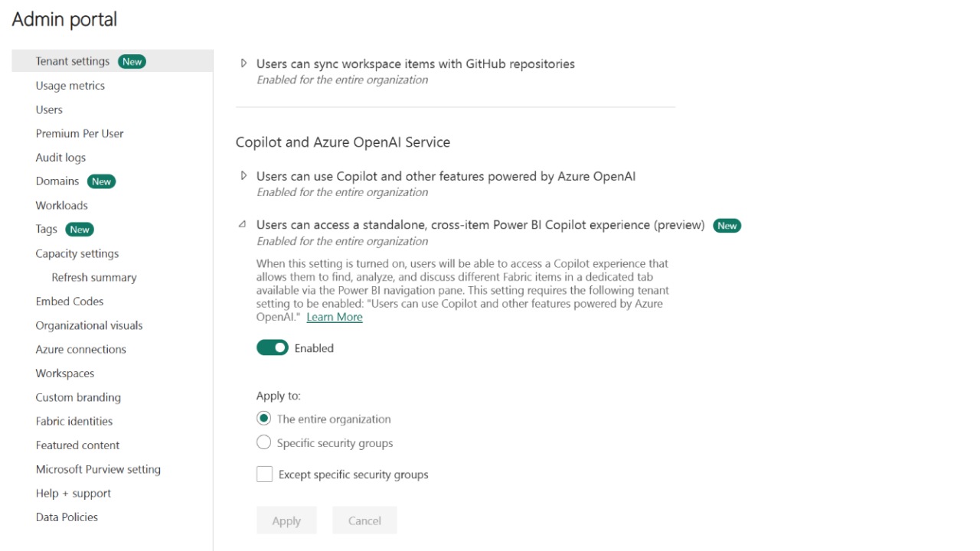The width and height of the screenshot is (980, 551).
Task: Switch to Tenant settings
Action: (72, 60)
